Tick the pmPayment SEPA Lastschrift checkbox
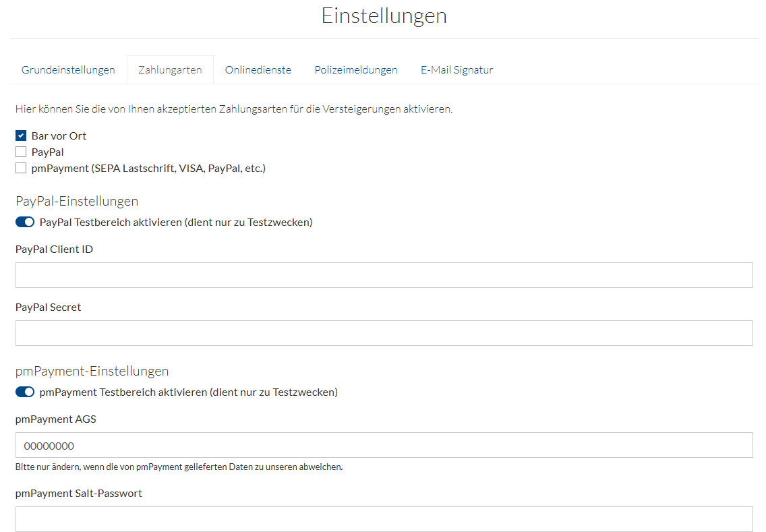Screen dimensions: 766x532 (21, 169)
